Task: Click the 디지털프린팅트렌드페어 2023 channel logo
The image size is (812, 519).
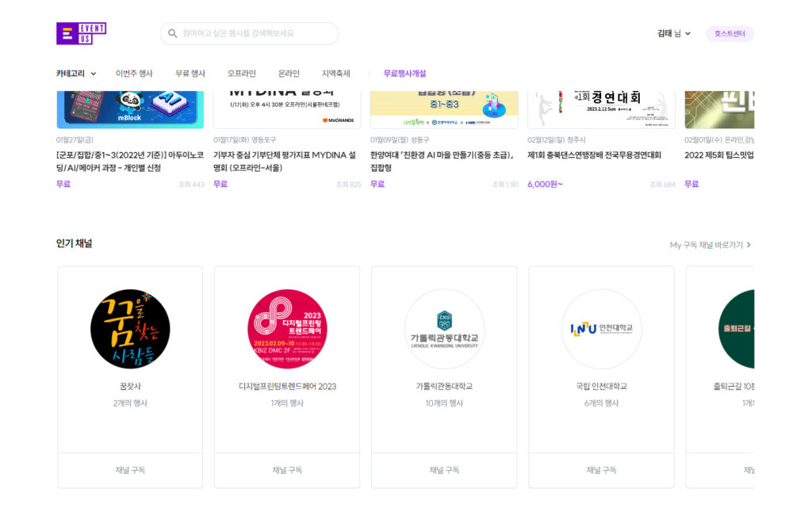Action: click(x=287, y=329)
